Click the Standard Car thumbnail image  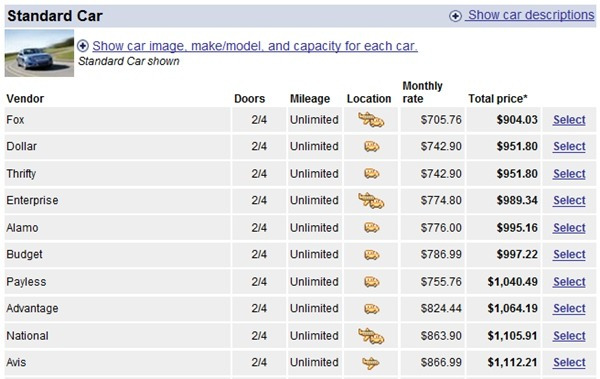point(39,53)
